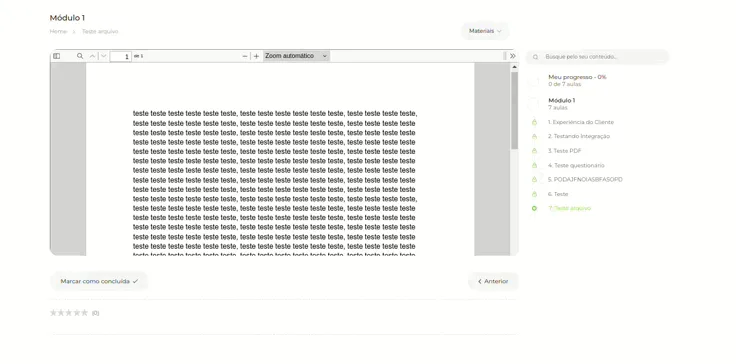736x364 pixels.
Task: Rate lesson with the first star
Action: click(54, 313)
